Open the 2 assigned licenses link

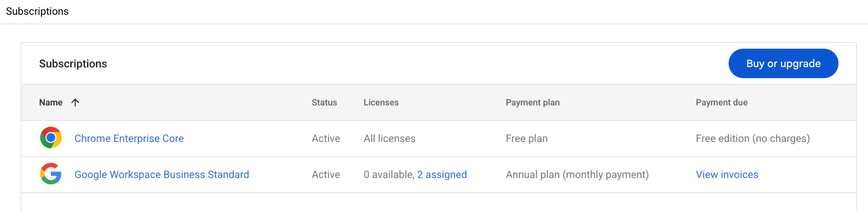tap(442, 175)
